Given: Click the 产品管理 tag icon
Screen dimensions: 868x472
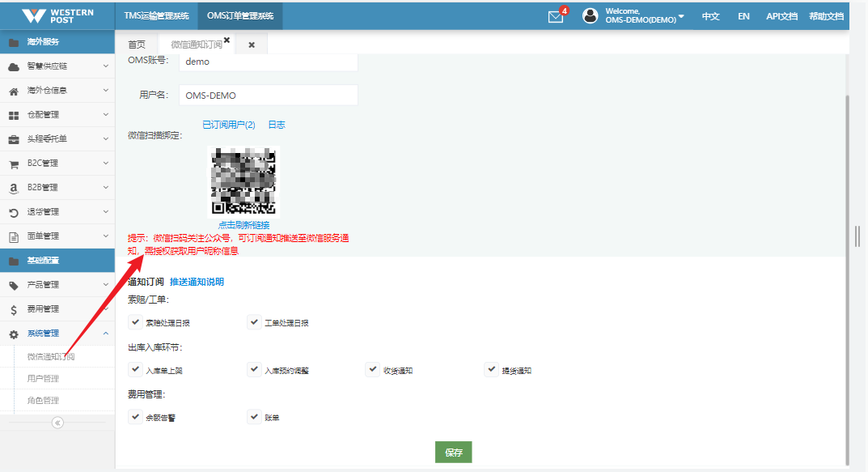Looking at the screenshot, I should coord(14,285).
